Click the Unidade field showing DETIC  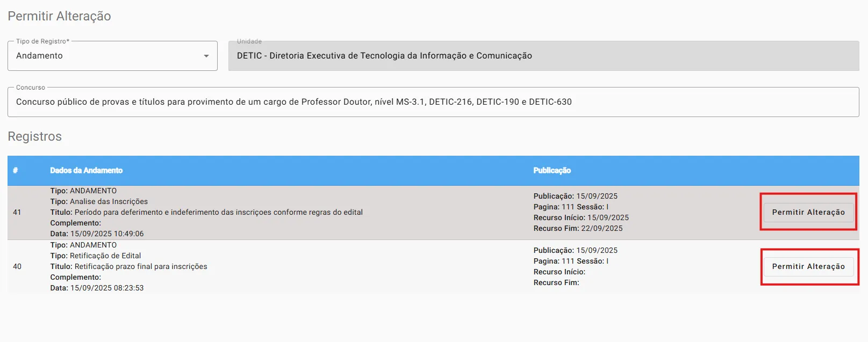tap(543, 56)
